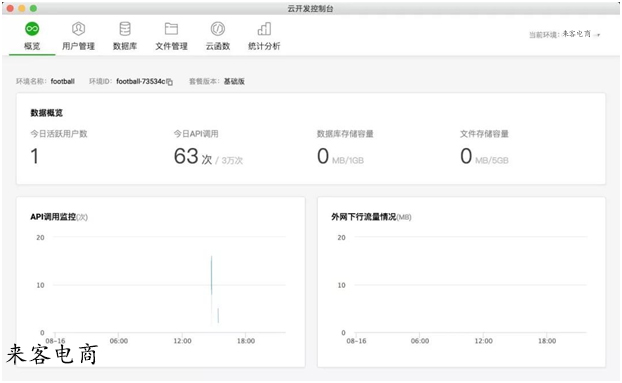The height and width of the screenshot is (383, 622).
Task: Click the API调用监控 chart title
Action: point(53,217)
